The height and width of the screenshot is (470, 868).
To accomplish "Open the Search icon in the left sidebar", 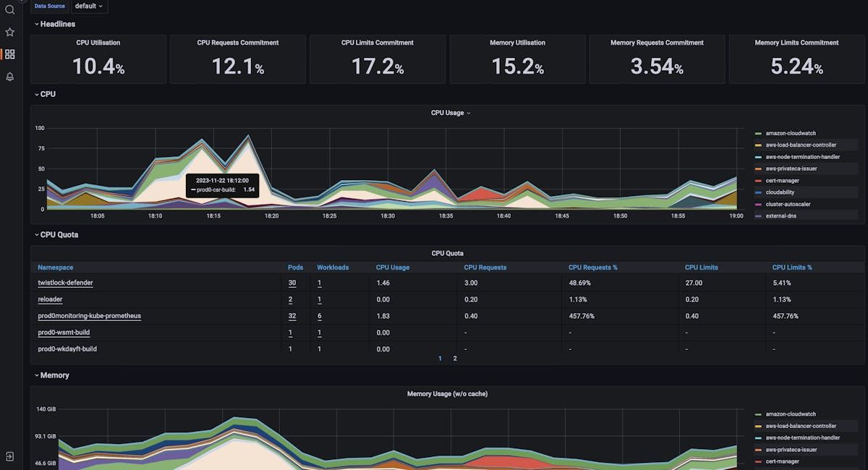I will 9,9.
